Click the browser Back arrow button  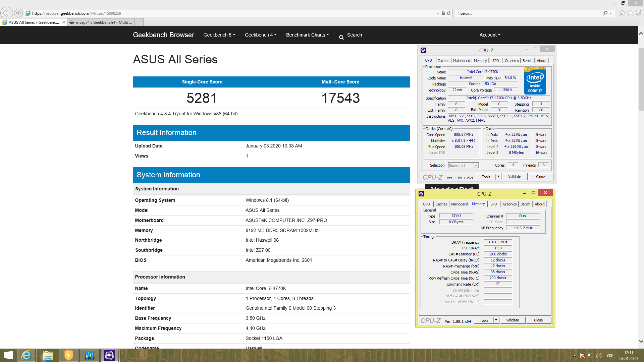6,13
